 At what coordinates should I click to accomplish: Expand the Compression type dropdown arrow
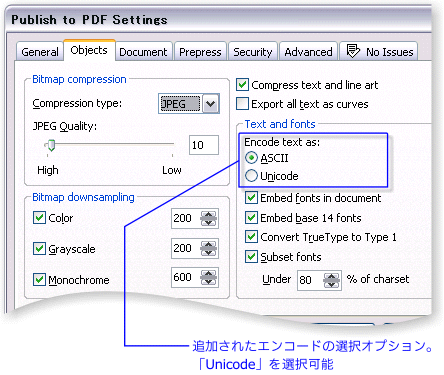[x=211, y=104]
